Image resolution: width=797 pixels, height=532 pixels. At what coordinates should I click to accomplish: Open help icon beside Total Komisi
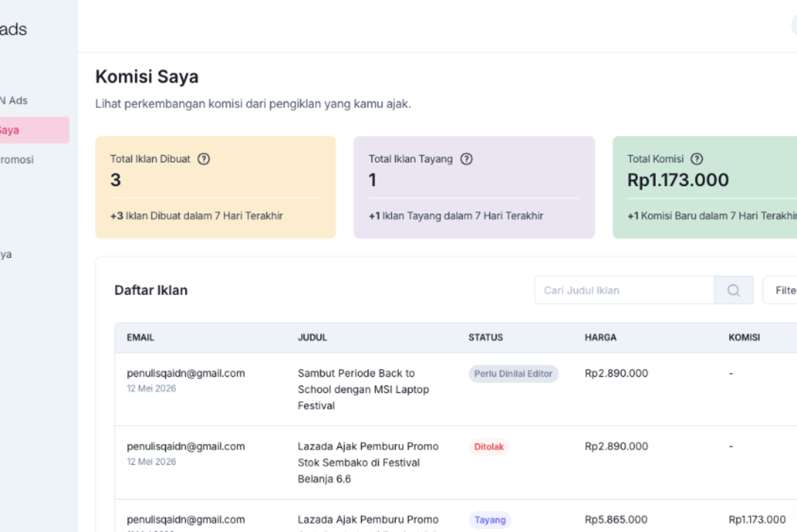(697, 159)
